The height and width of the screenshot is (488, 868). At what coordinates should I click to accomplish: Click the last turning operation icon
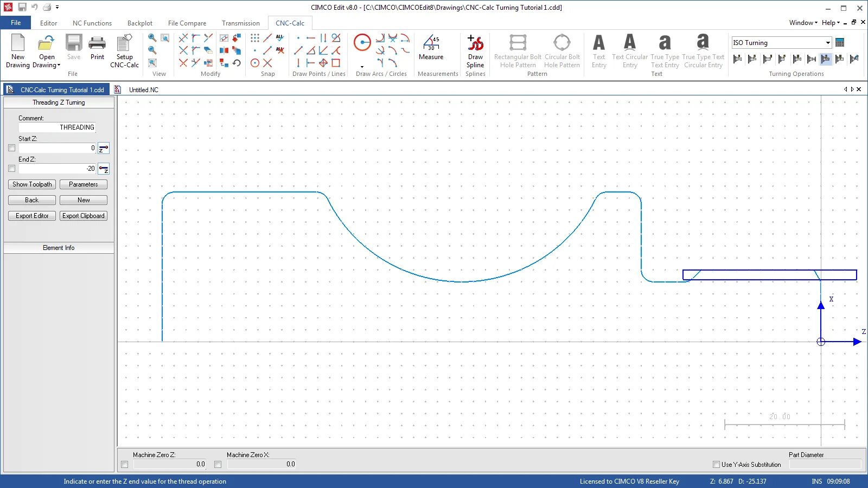click(854, 59)
